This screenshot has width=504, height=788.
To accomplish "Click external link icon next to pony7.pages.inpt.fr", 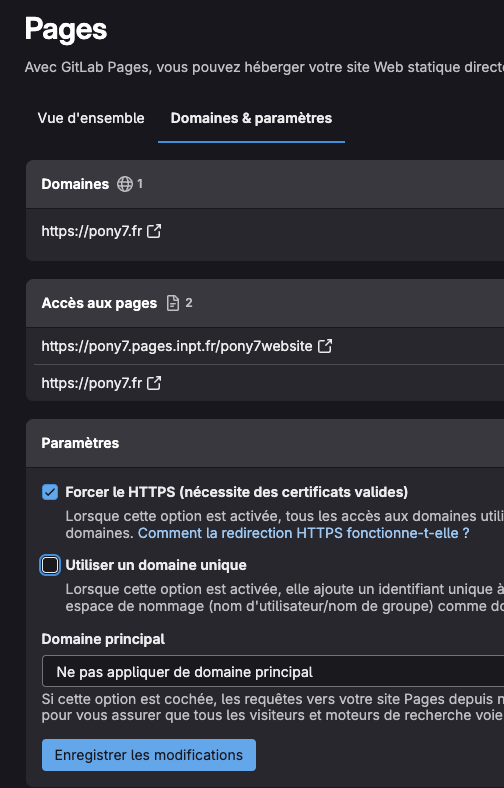I will click(x=325, y=346).
